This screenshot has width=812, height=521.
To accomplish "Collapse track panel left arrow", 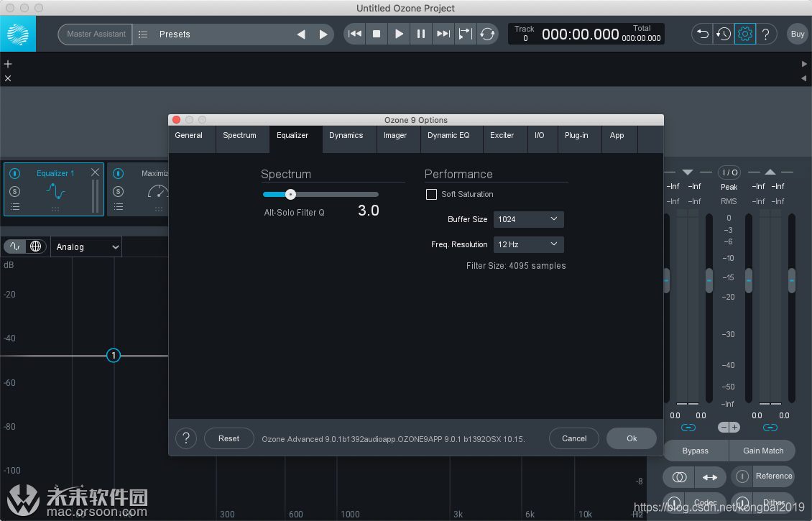I will pyautogui.click(x=803, y=78).
